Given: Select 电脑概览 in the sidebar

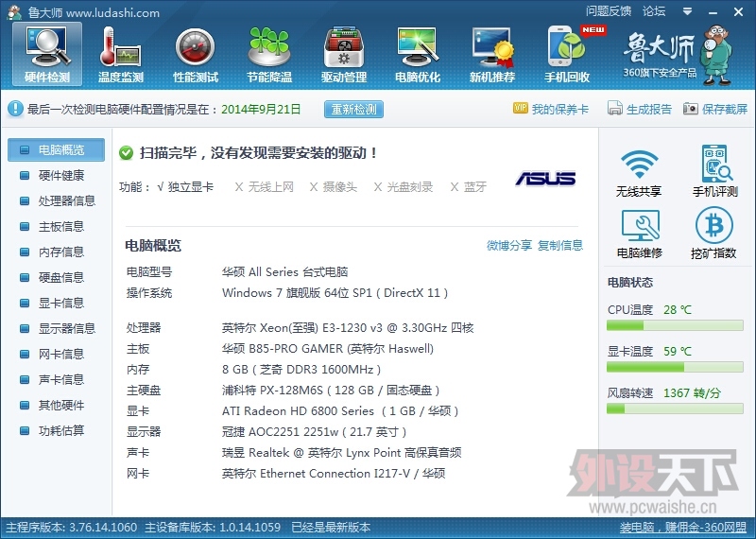Looking at the screenshot, I should click(56, 149).
